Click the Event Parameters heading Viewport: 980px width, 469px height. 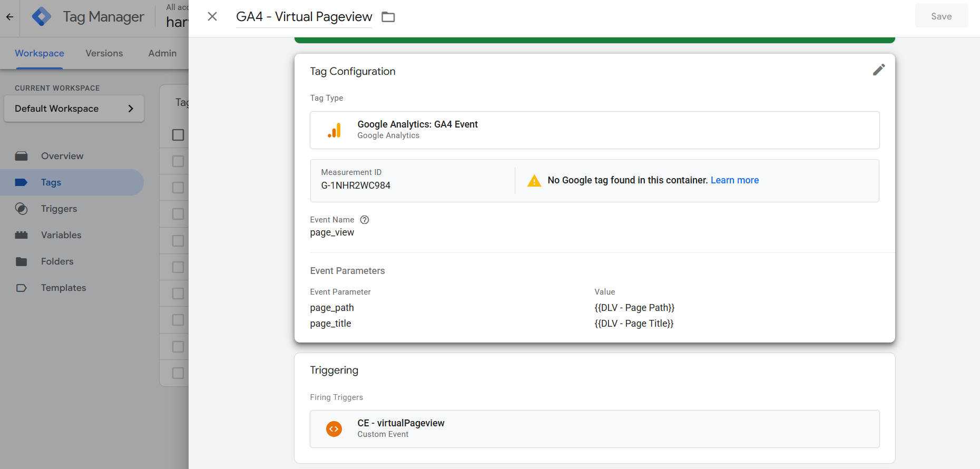tap(347, 271)
